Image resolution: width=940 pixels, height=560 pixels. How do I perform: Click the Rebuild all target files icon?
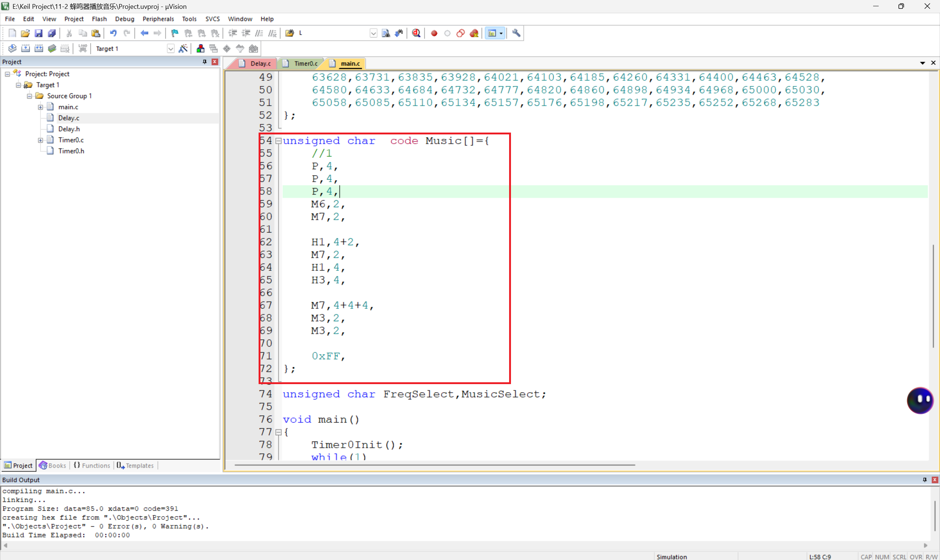39,48
